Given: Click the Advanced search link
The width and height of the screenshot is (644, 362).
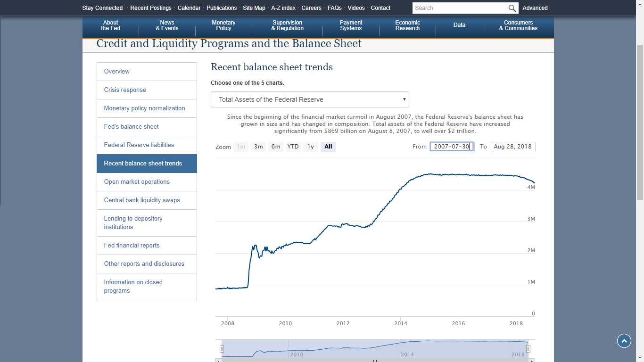Looking at the screenshot, I should [535, 8].
